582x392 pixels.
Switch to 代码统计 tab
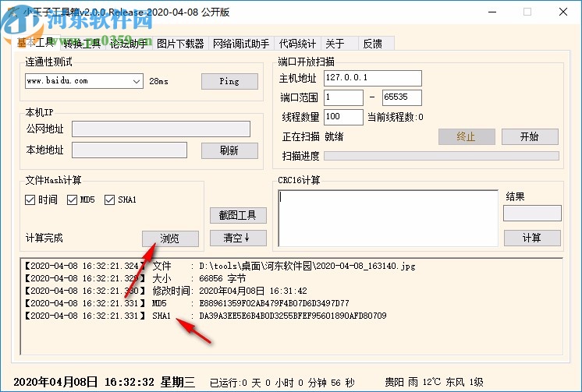coord(297,44)
